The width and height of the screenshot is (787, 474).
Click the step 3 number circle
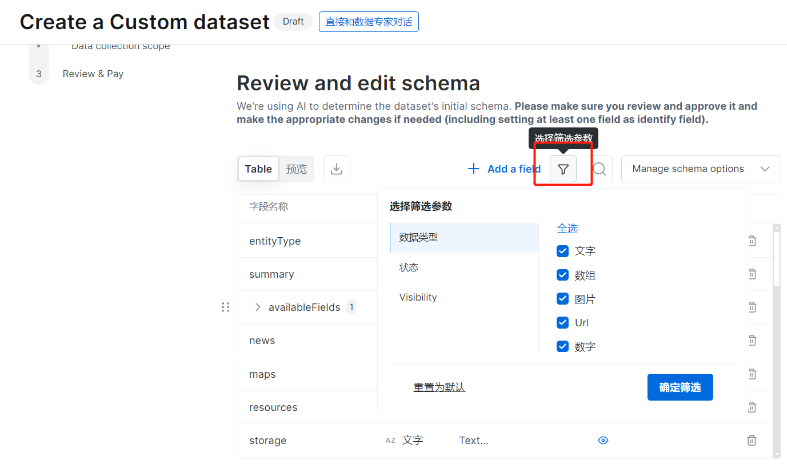(39, 74)
